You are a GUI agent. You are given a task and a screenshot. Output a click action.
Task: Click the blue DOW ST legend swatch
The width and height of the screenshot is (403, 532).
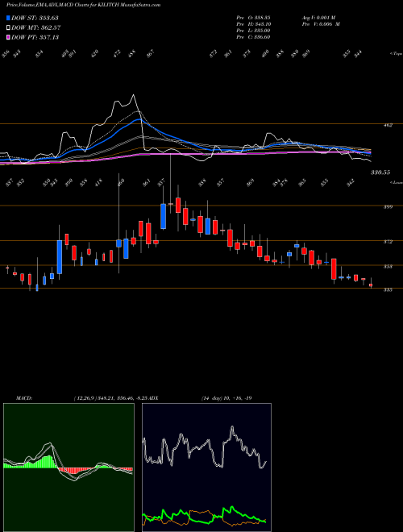point(8,18)
